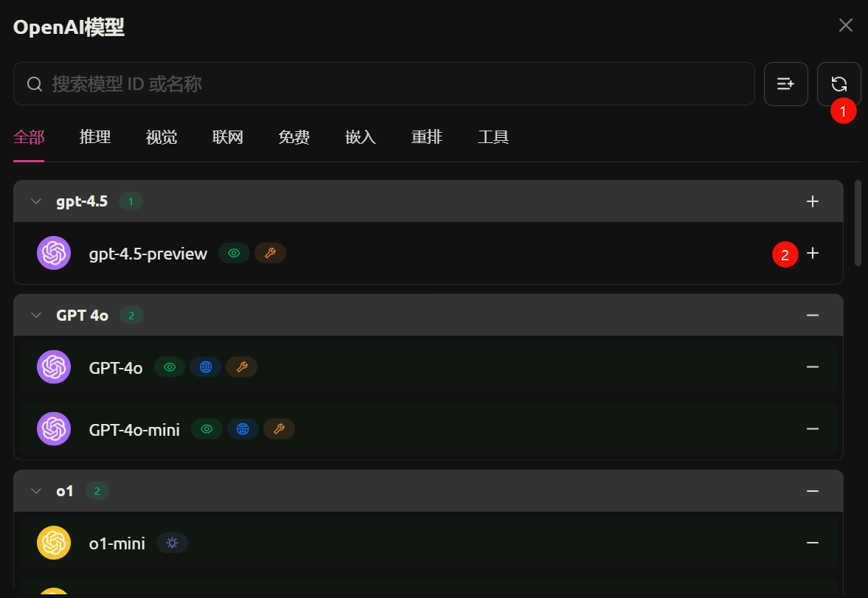Click the model list vertical scrollbar
This screenshot has width=868, height=598.
[x=858, y=223]
